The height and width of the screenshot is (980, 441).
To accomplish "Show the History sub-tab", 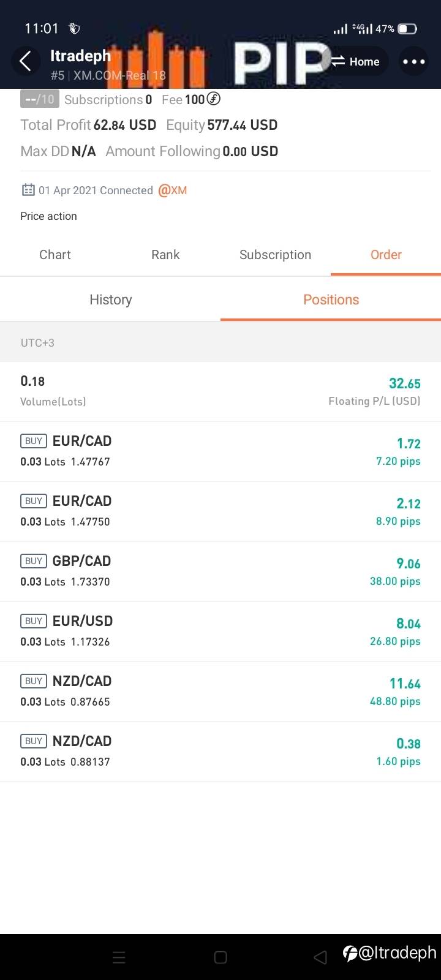I will (110, 300).
